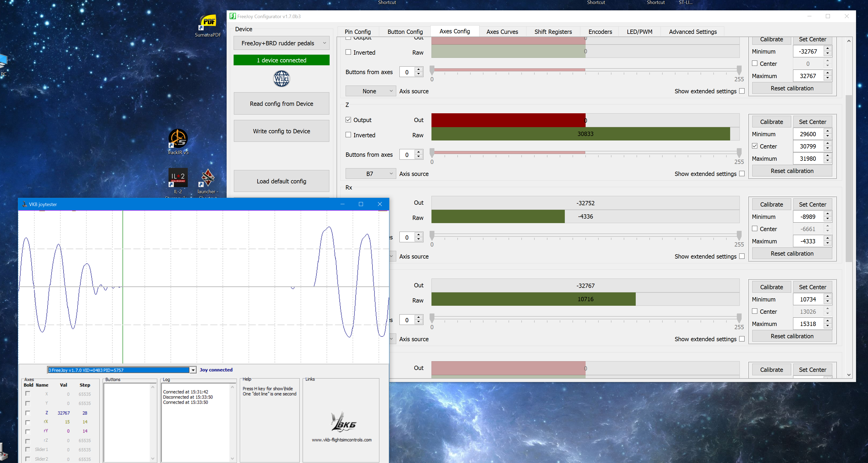This screenshot has height=463, width=868.
Task: Click the VKB joytester title bar icon
Action: click(24, 204)
